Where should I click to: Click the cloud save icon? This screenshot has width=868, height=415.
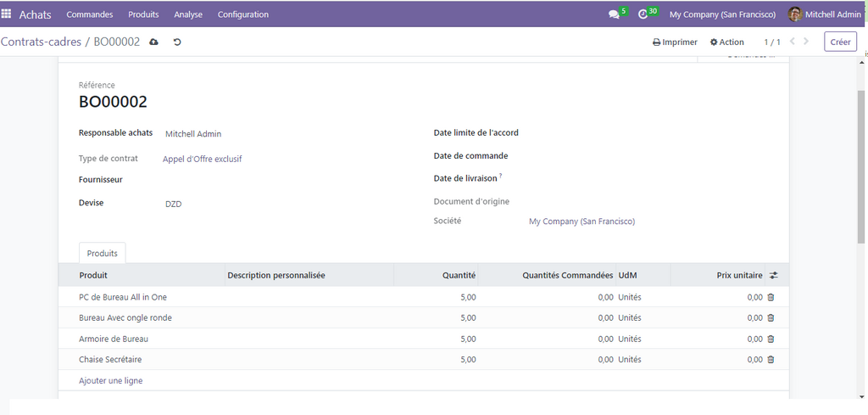[153, 42]
